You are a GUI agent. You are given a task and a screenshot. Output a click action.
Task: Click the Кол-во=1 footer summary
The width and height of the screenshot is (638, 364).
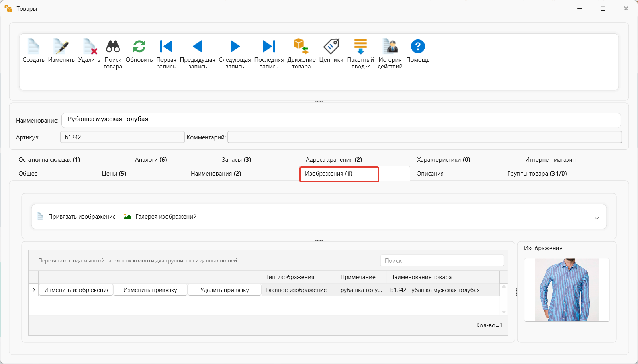(x=489, y=325)
